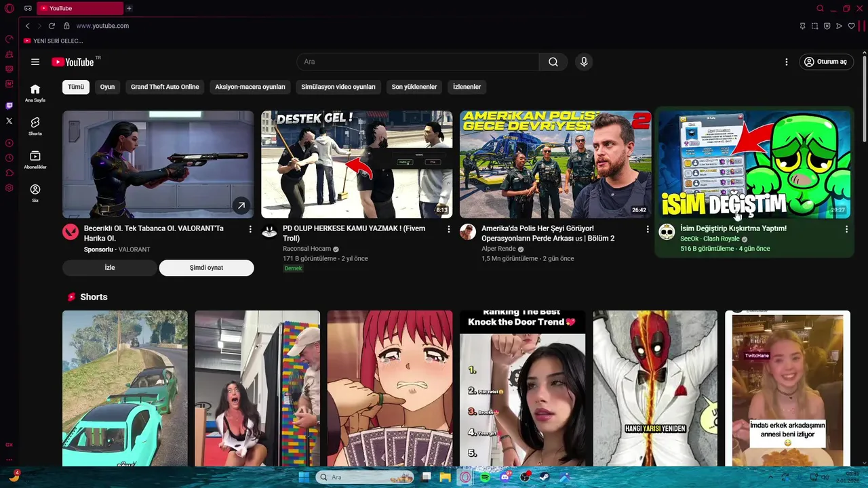Open the Raconsal Hocam channel link

(x=307, y=249)
